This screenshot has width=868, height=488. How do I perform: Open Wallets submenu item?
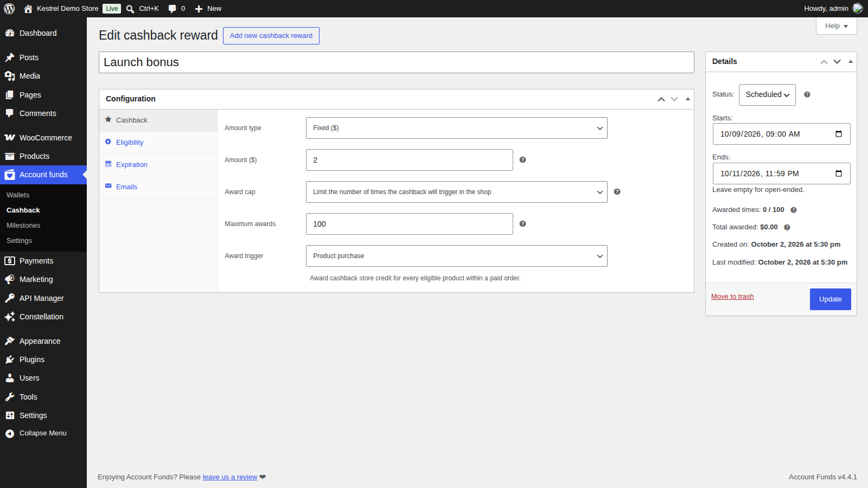coord(43,195)
